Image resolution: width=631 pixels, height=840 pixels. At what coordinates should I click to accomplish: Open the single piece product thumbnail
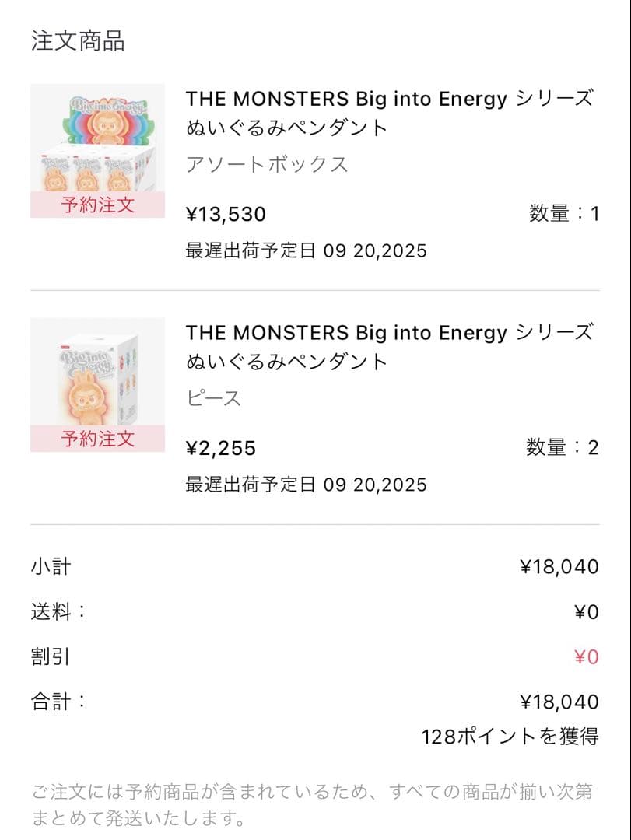97,373
